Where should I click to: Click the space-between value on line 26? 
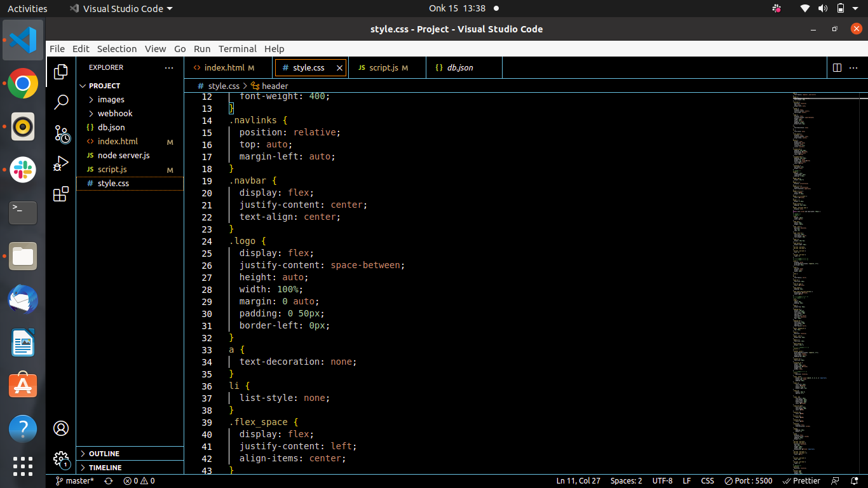tap(366, 266)
